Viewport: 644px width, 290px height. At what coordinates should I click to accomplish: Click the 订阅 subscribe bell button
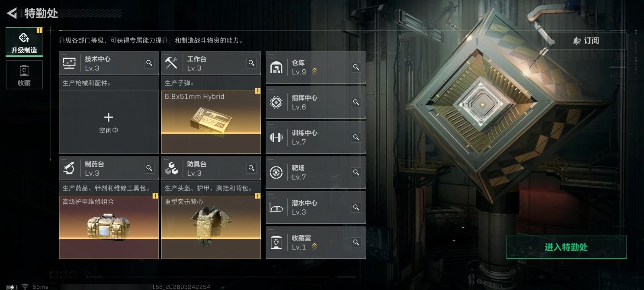click(586, 41)
